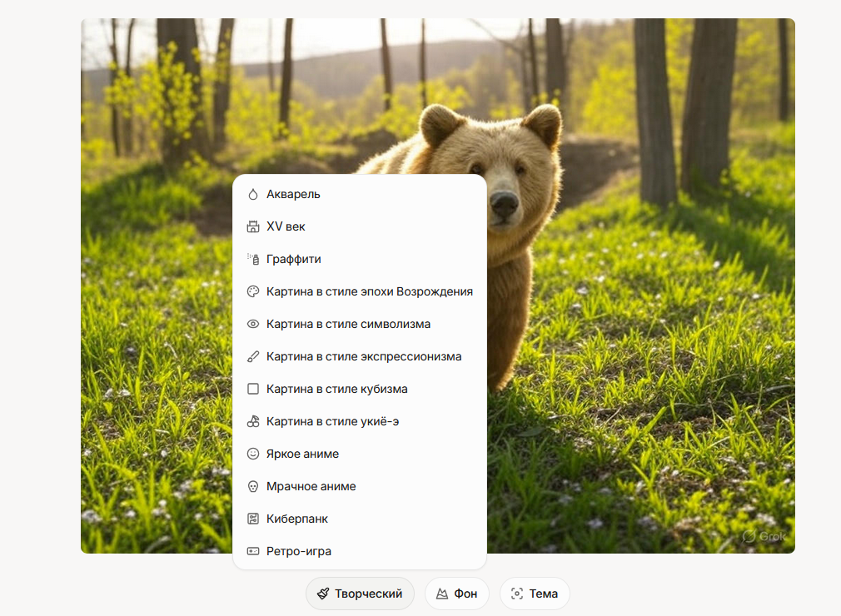
Task: Choose Картина в стиле символизма
Action: (x=360, y=324)
